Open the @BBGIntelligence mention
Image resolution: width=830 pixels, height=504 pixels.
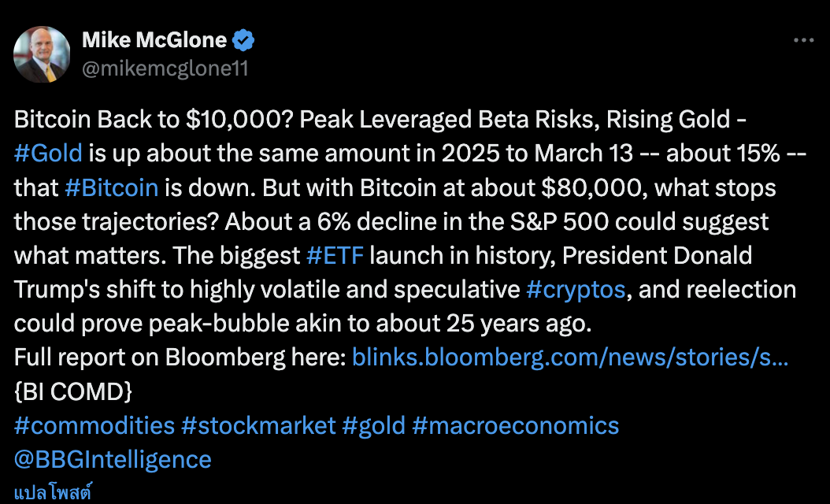click(x=113, y=459)
